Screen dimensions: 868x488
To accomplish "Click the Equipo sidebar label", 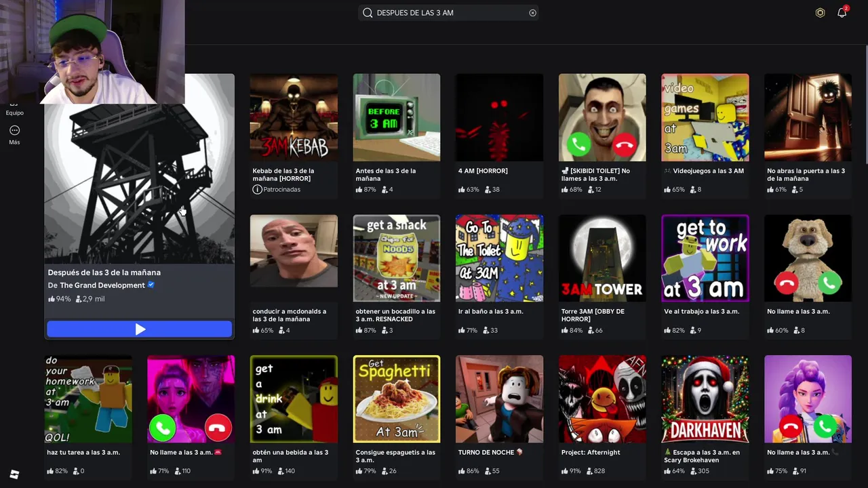I will coord(14,113).
